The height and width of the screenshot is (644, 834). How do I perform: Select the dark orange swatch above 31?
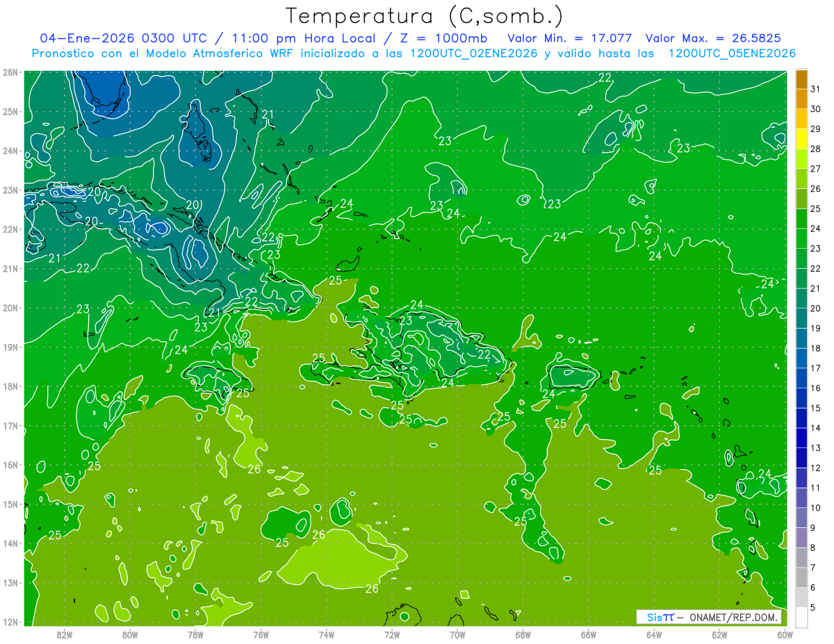(801, 79)
